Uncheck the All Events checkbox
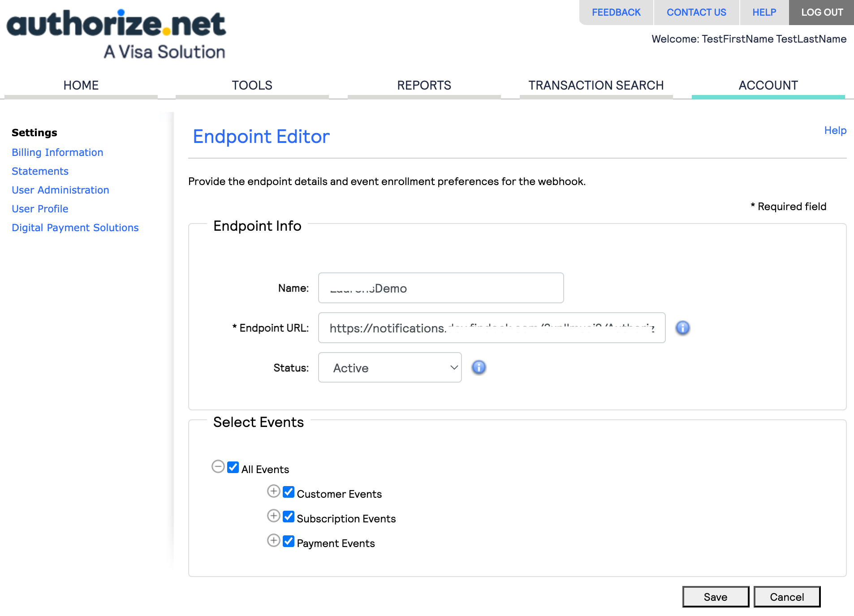Screen dimensions: 854x616 [x=233, y=467]
